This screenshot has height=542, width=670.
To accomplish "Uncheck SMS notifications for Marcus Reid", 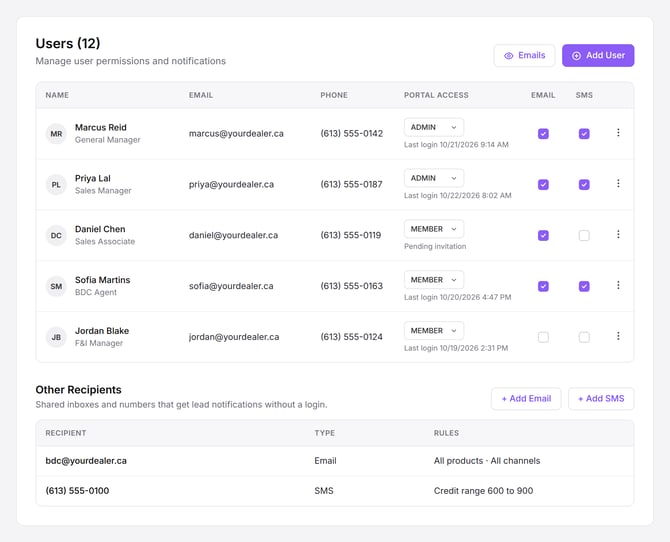I will [x=584, y=134].
